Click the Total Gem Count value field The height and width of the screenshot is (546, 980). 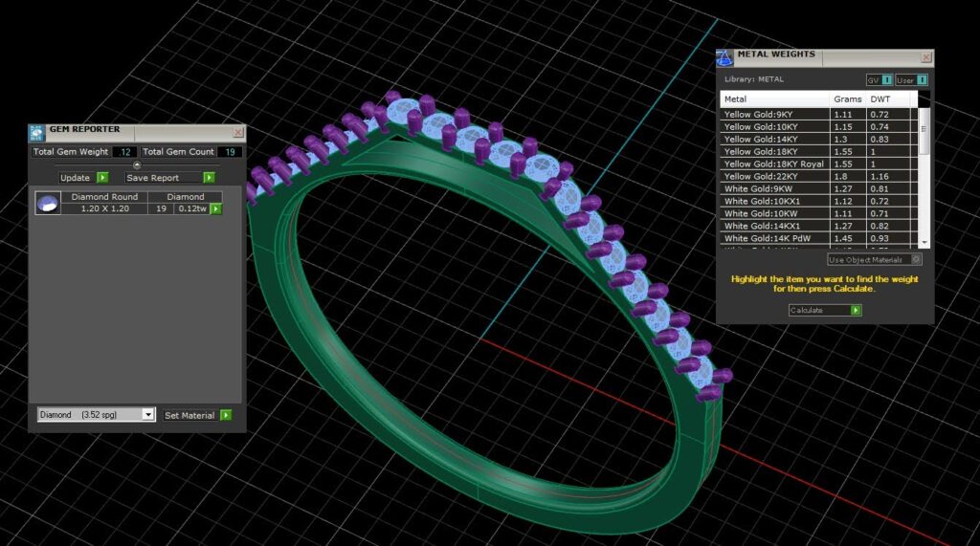[x=230, y=152]
